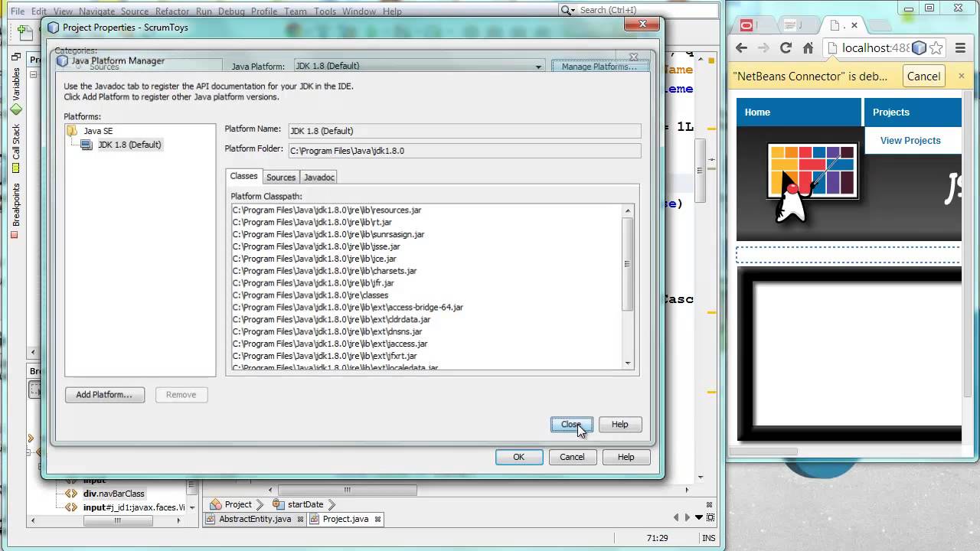Open the Chrome hamburger menu

(x=961, y=47)
